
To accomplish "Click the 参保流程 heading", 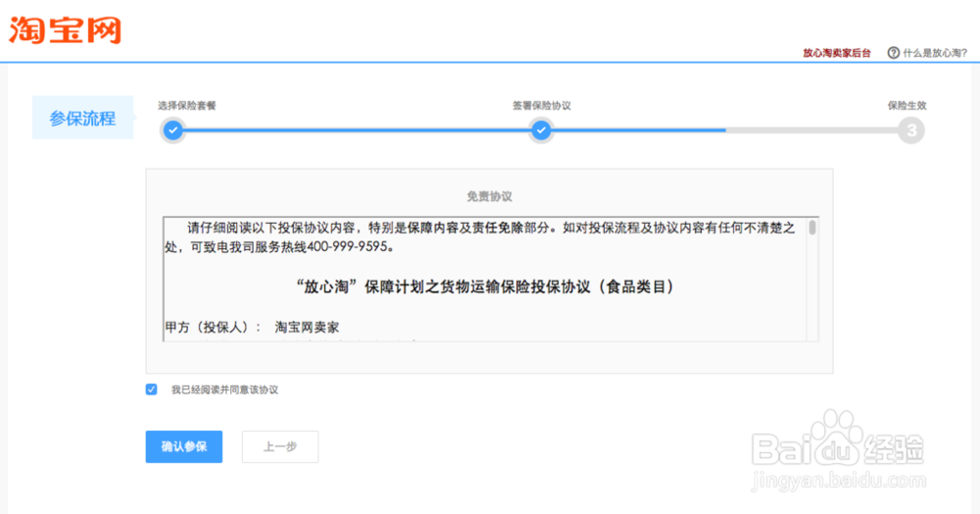I will point(82,118).
